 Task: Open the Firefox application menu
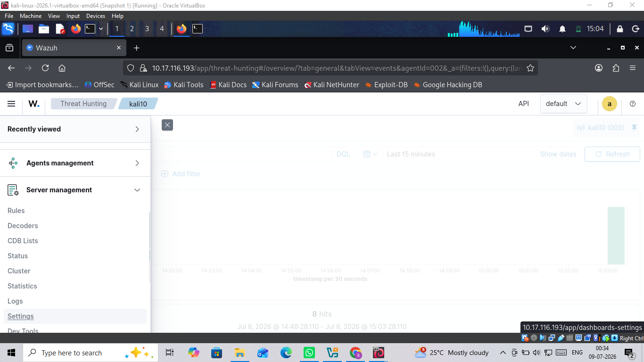[x=633, y=68]
